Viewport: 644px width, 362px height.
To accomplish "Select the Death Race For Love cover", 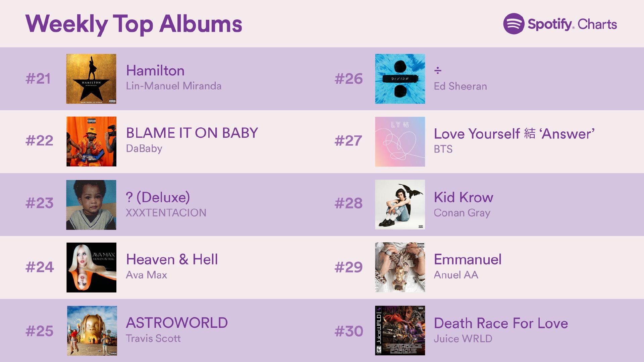I will coord(400,330).
